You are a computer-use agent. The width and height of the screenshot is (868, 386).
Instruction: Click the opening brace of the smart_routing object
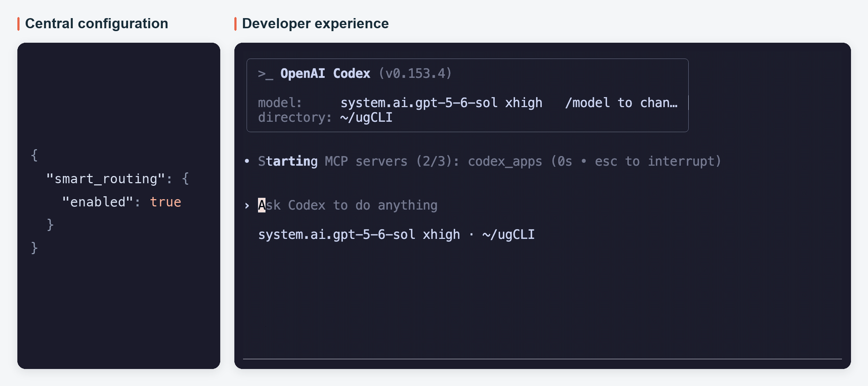pyautogui.click(x=185, y=179)
